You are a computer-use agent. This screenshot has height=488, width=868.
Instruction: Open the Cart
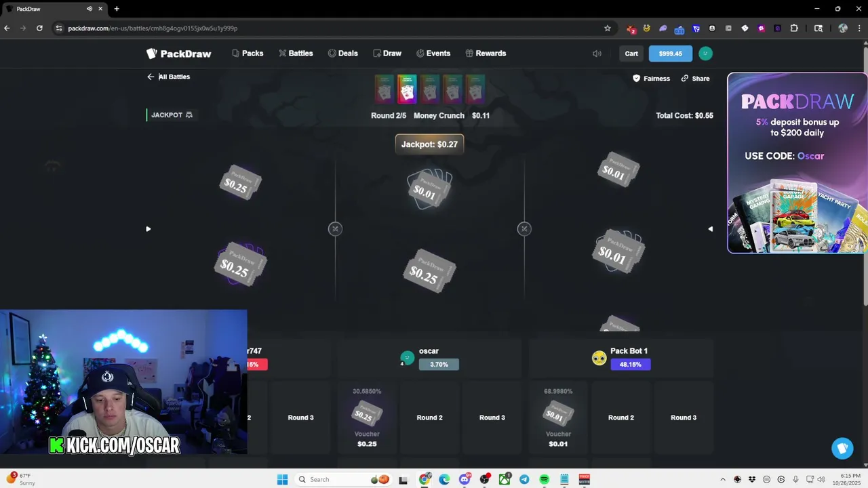tap(631, 54)
